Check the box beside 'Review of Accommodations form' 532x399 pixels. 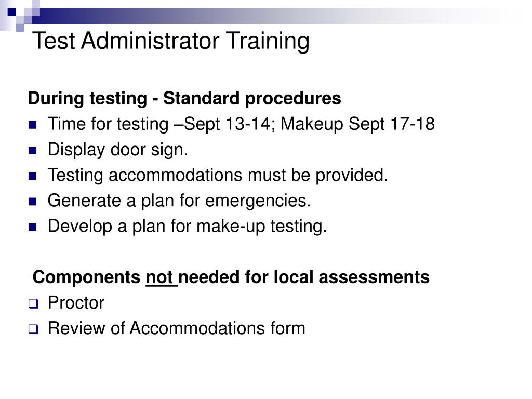(33, 329)
